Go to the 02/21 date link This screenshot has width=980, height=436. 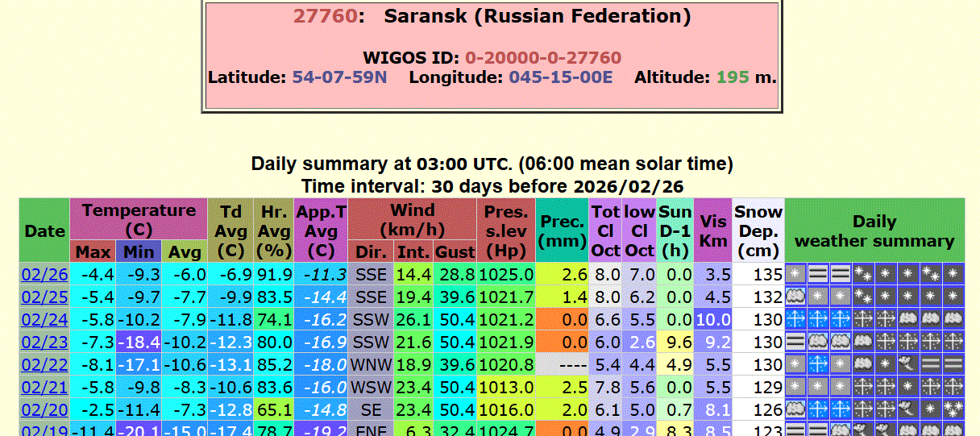click(44, 388)
